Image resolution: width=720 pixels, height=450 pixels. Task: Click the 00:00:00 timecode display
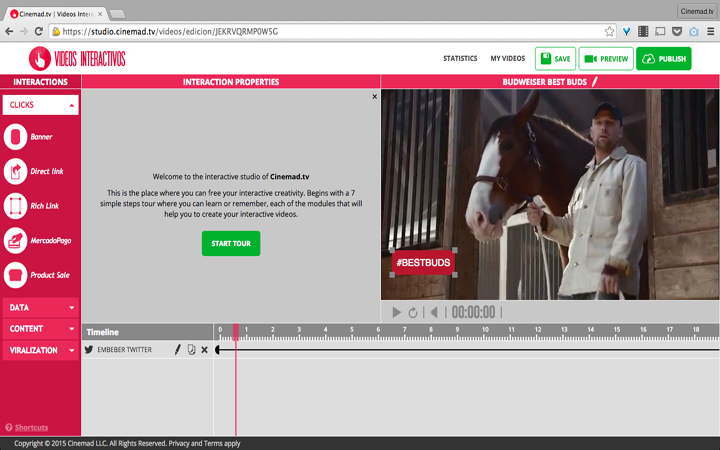(x=473, y=313)
